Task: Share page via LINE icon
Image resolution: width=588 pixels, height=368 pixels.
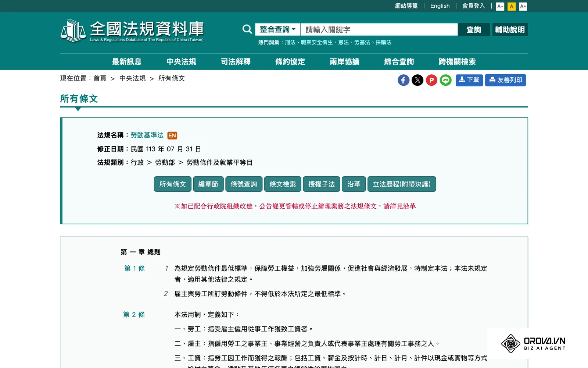Action: (446, 80)
